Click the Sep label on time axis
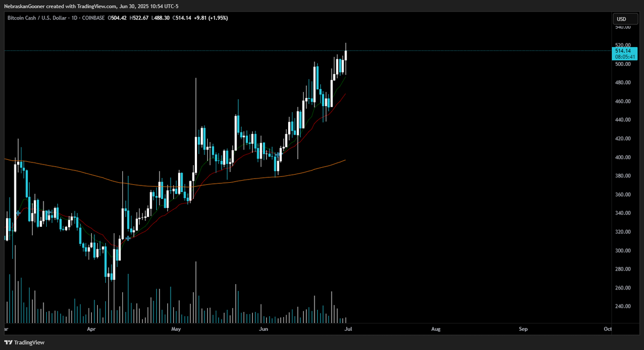Image resolution: width=644 pixels, height=350 pixels. pyautogui.click(x=523, y=329)
